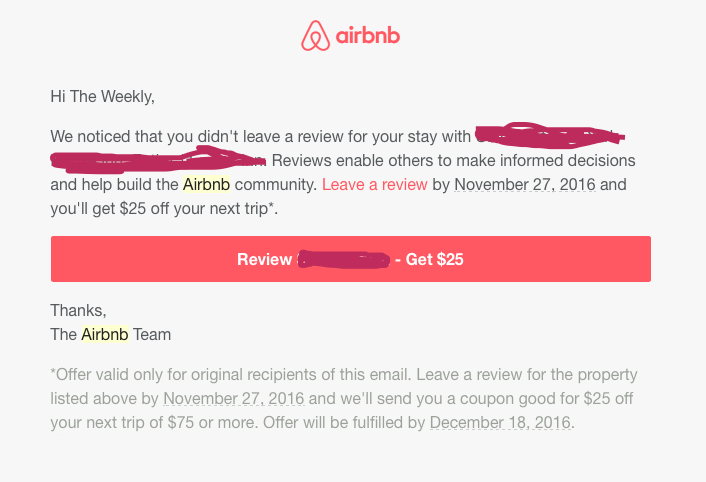
Task: Select the December 18, 2016 date
Action: pyautogui.click(x=500, y=422)
